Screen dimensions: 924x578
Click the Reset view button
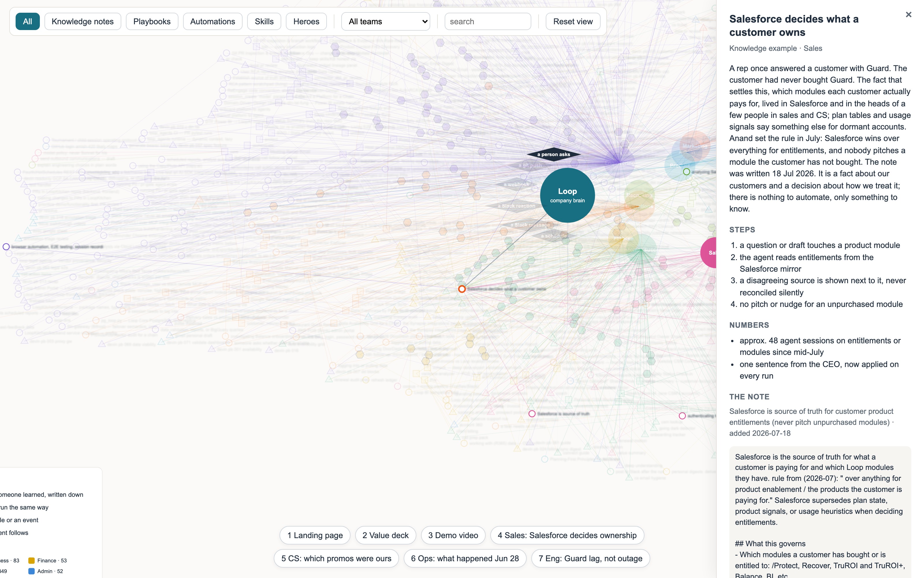573,21
